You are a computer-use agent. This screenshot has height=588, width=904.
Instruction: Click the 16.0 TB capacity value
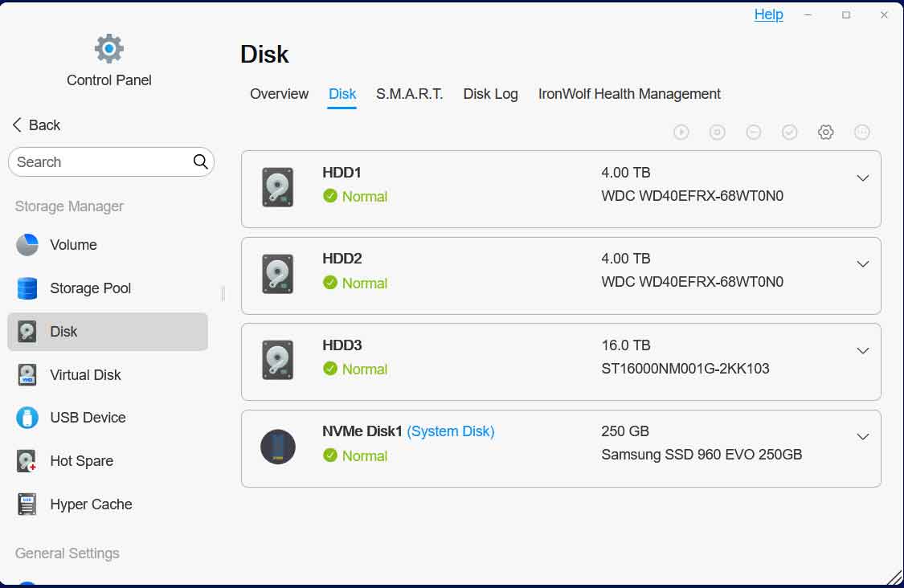click(625, 345)
